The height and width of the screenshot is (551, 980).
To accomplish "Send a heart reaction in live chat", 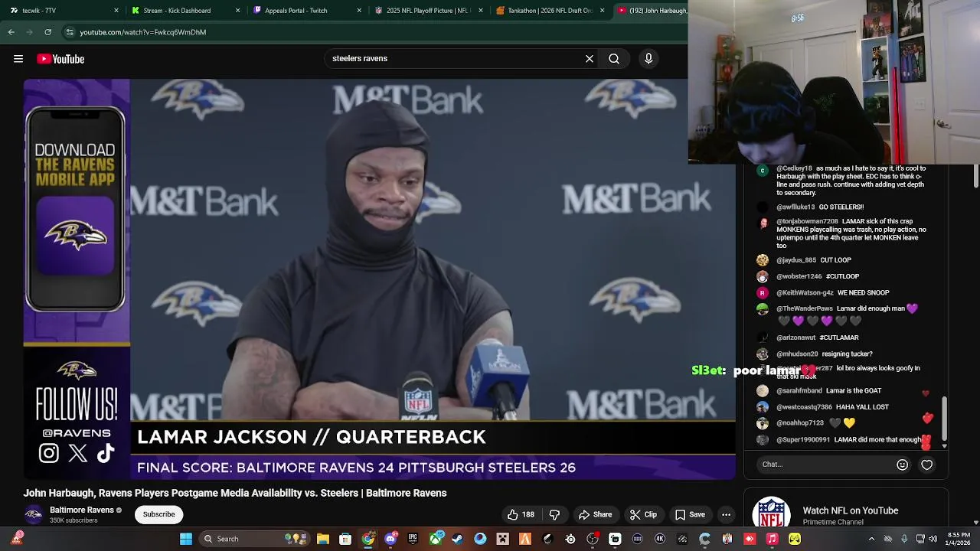I will 926,465.
